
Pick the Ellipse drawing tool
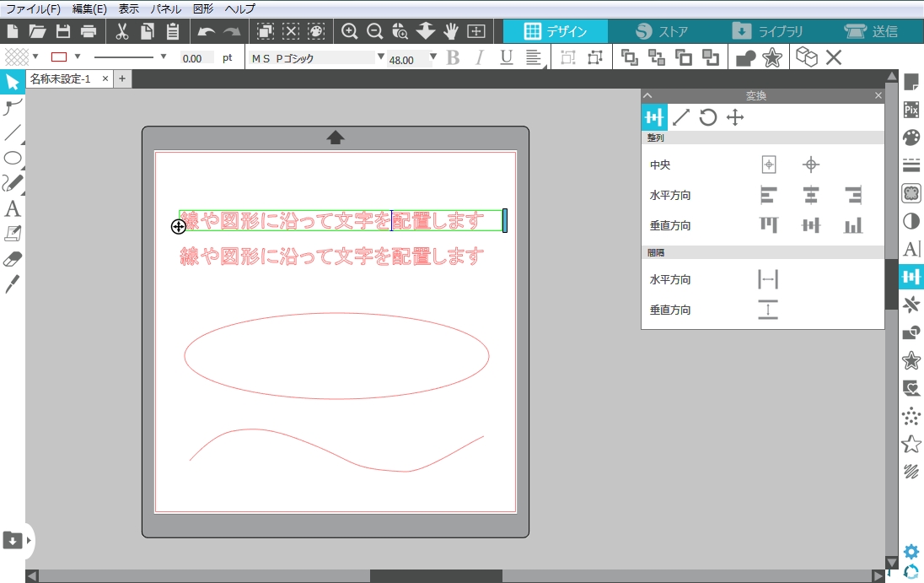(x=12, y=158)
